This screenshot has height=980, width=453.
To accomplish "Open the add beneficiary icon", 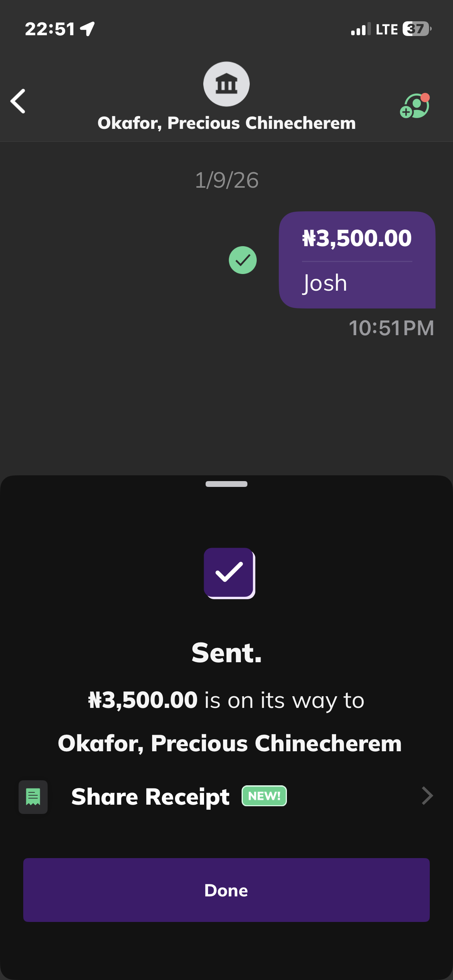I will 415,106.
